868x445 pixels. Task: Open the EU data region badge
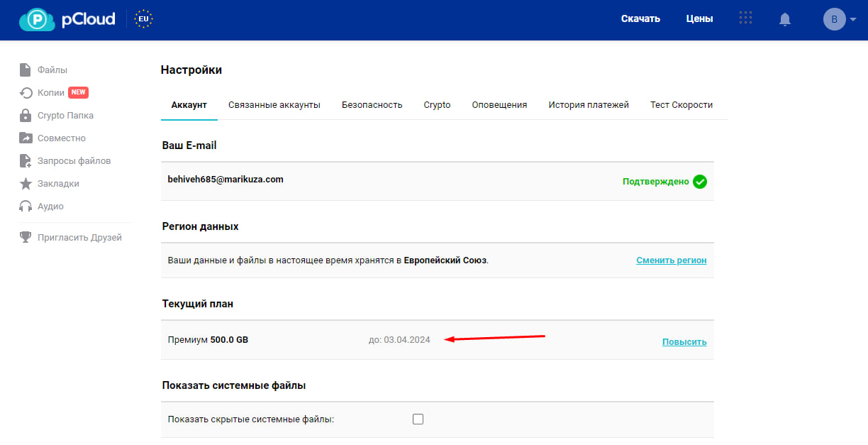143,19
